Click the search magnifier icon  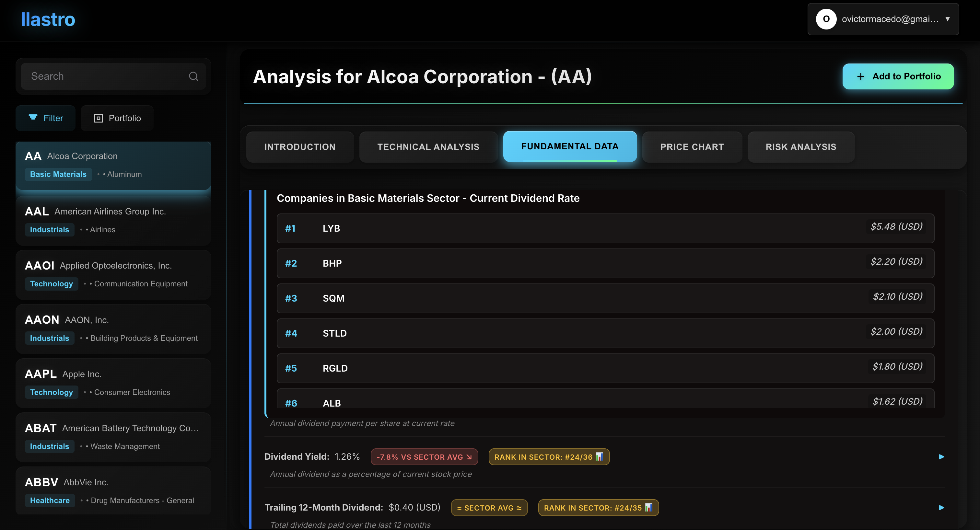click(x=193, y=76)
